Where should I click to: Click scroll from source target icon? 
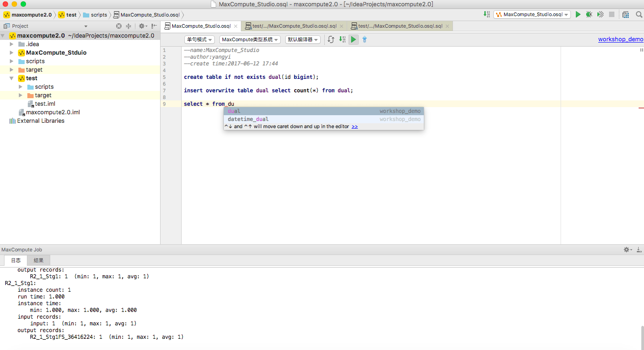(119, 26)
